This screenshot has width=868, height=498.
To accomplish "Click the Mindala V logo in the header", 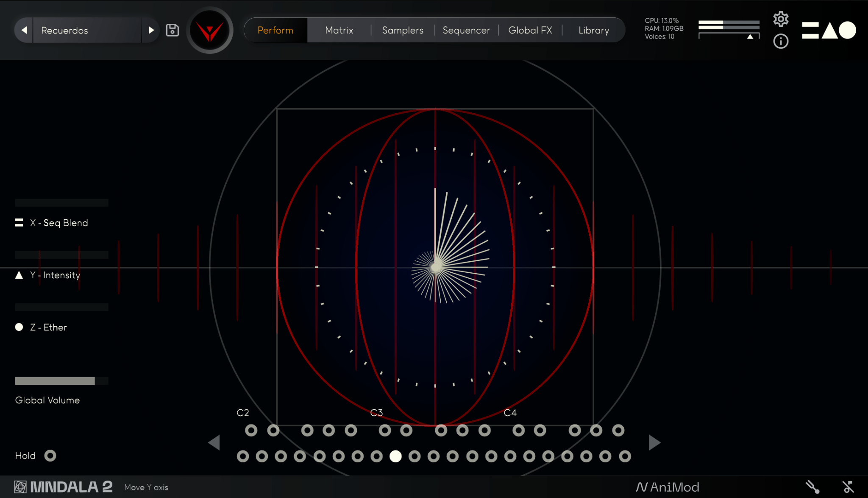I will click(x=210, y=30).
